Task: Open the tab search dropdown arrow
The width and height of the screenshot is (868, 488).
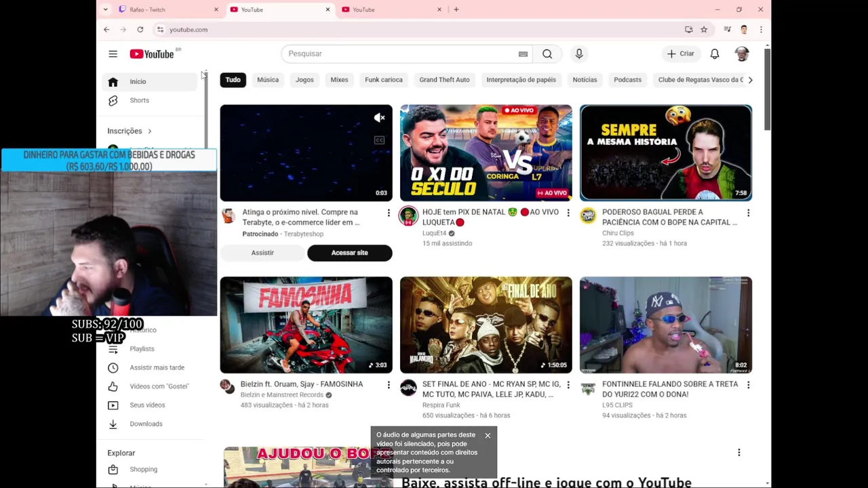Action: (x=105, y=9)
